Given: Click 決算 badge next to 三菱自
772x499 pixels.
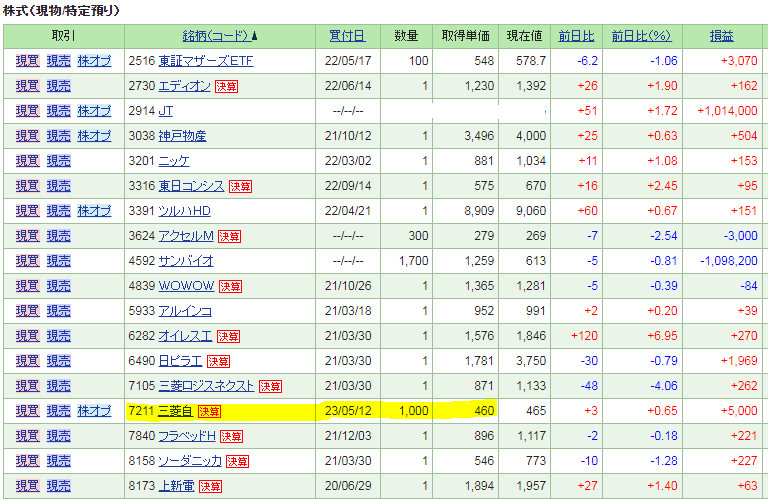Looking at the screenshot, I should click(209, 412).
